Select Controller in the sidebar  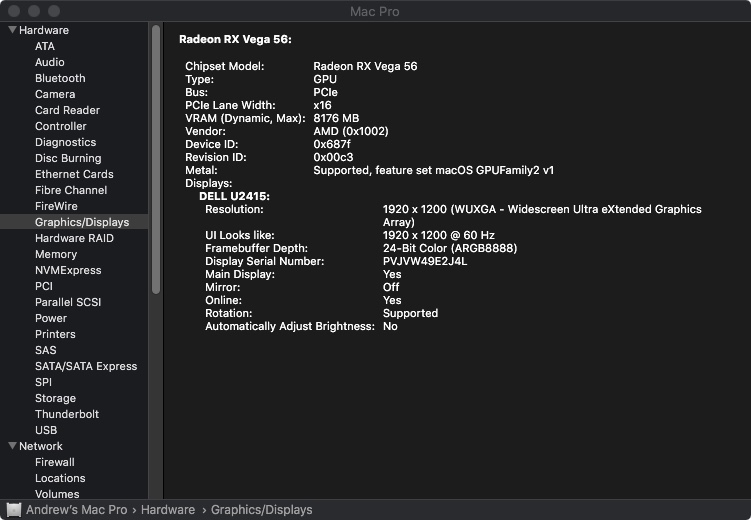point(60,126)
